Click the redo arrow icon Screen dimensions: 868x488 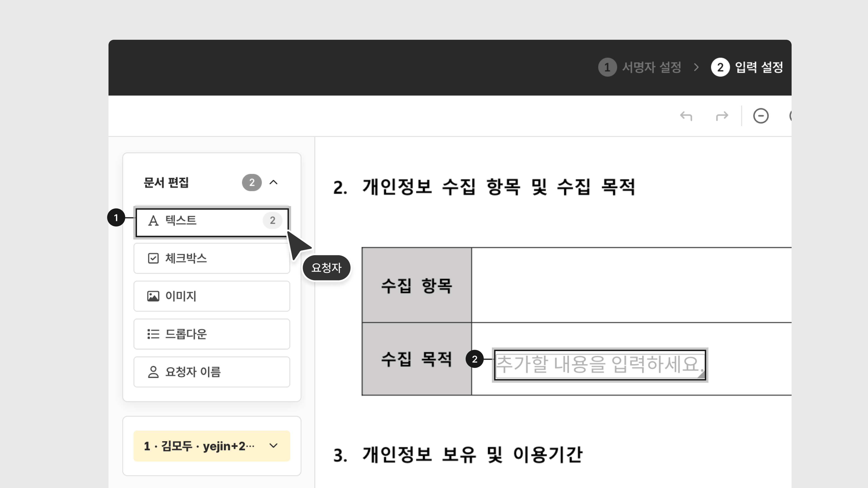(722, 116)
